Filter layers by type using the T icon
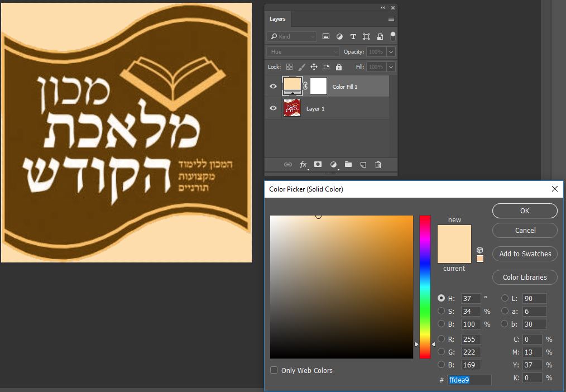The height and width of the screenshot is (392, 566). pyautogui.click(x=353, y=36)
